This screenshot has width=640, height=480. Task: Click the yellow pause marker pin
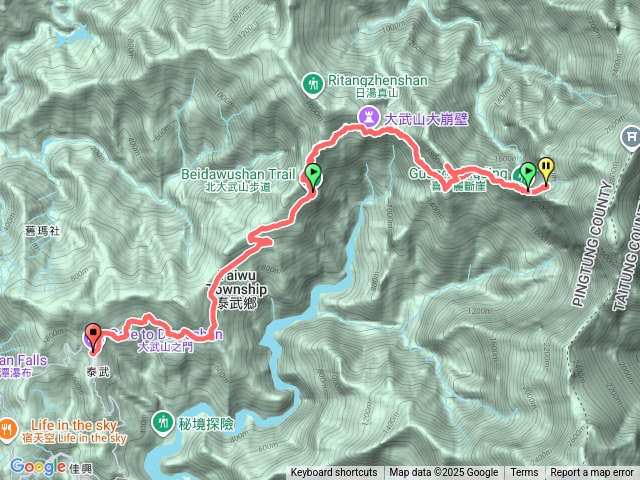546,171
